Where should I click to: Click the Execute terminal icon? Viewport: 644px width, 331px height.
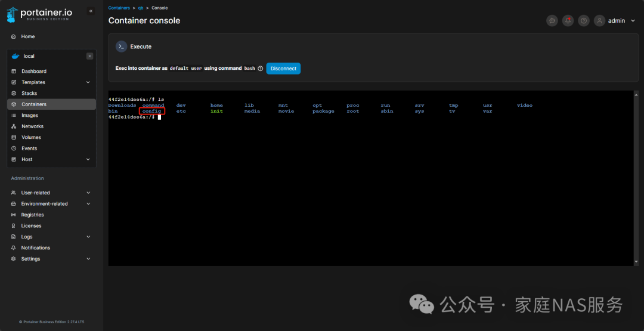121,47
